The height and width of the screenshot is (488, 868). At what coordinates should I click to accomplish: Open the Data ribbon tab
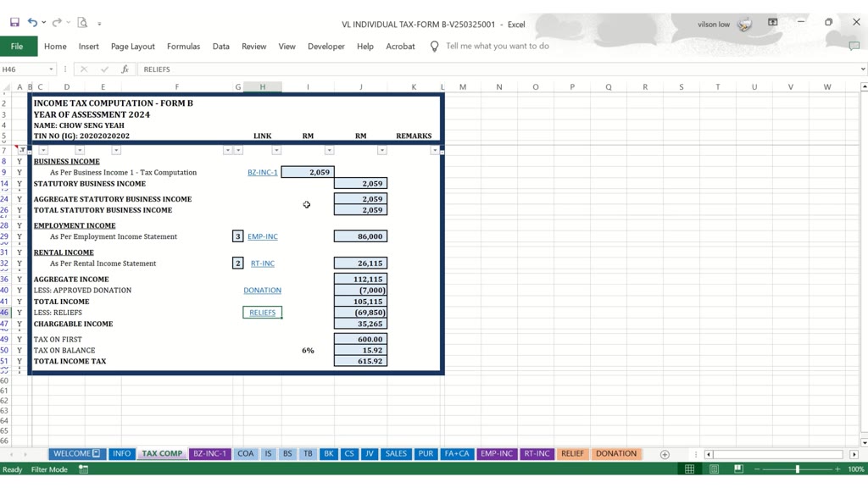click(221, 47)
